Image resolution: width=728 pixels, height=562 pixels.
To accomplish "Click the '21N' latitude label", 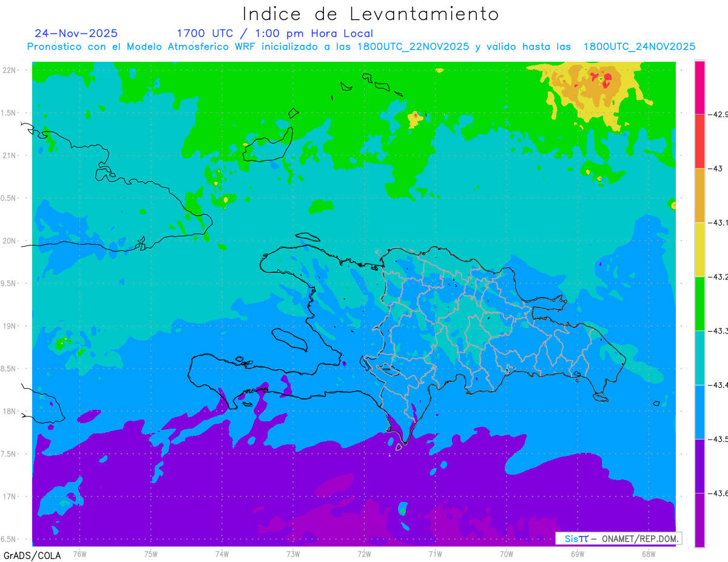I will (x=10, y=156).
